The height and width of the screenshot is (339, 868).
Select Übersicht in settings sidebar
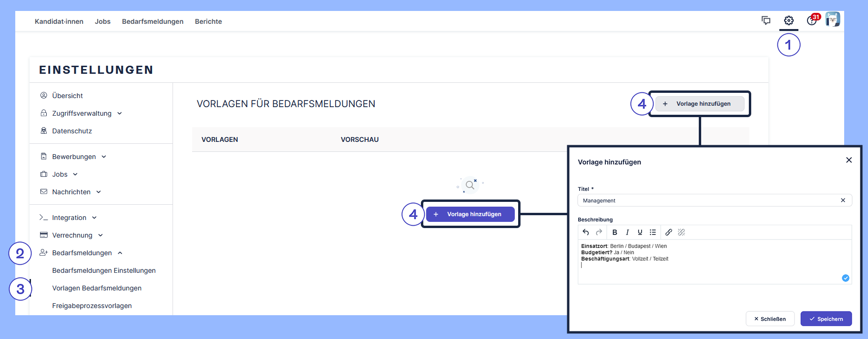click(67, 96)
